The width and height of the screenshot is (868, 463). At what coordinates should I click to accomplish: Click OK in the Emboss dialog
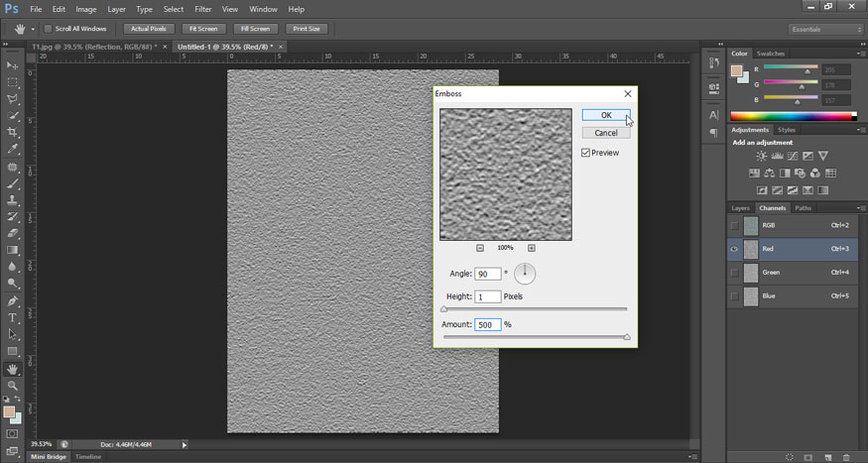tap(606, 115)
